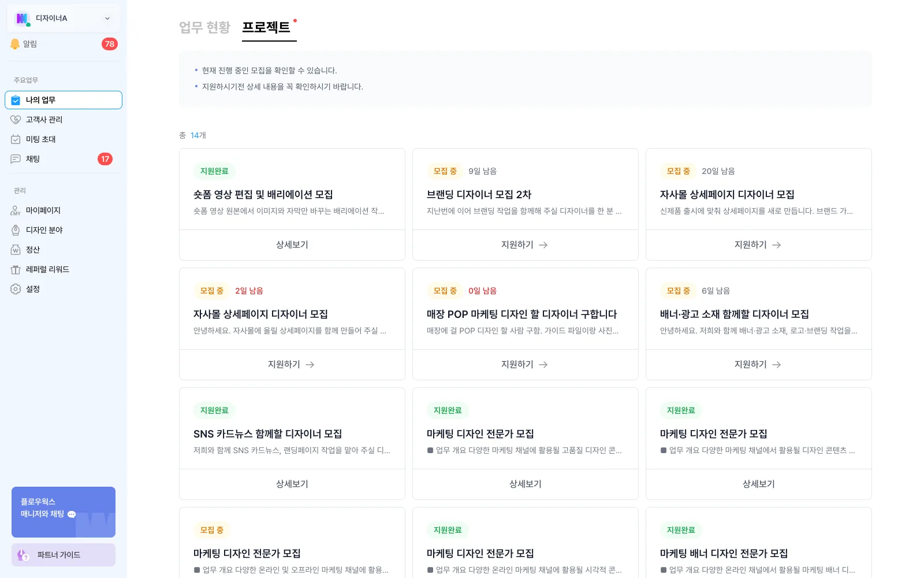The width and height of the screenshot is (924, 578).
Task: Open 고객사 관리 menu item
Action: (64, 120)
